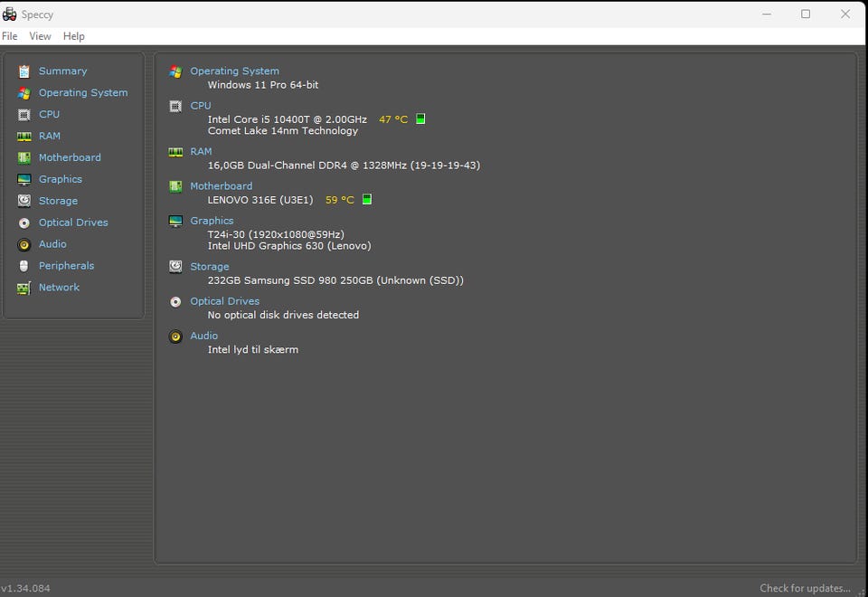Click the Peripherals mouse icon in sidebar
This screenshot has height=597, width=868.
click(x=24, y=266)
